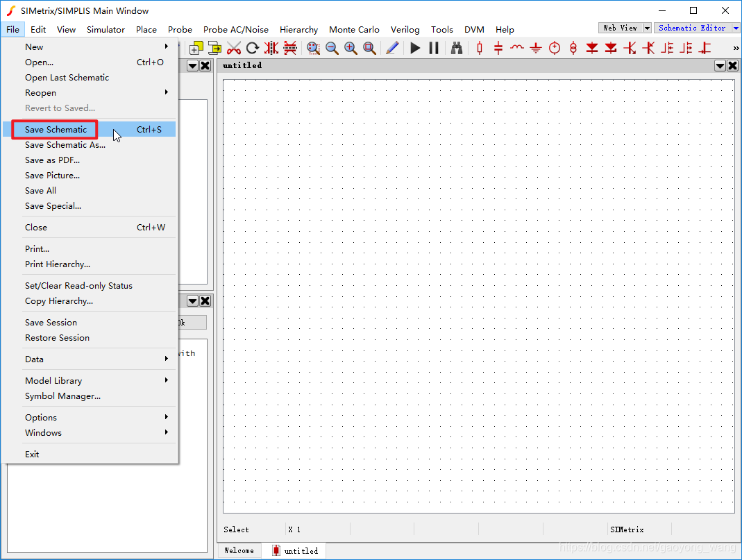
Task: Switch to the Welcome tab
Action: tap(239, 550)
